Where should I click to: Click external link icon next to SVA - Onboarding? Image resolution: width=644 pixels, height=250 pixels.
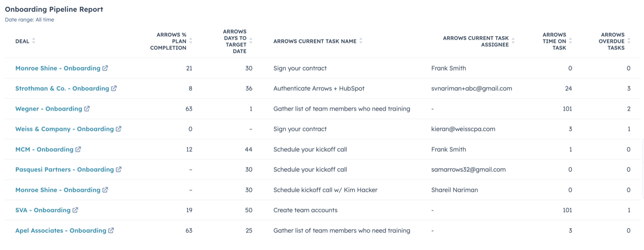(x=75, y=210)
